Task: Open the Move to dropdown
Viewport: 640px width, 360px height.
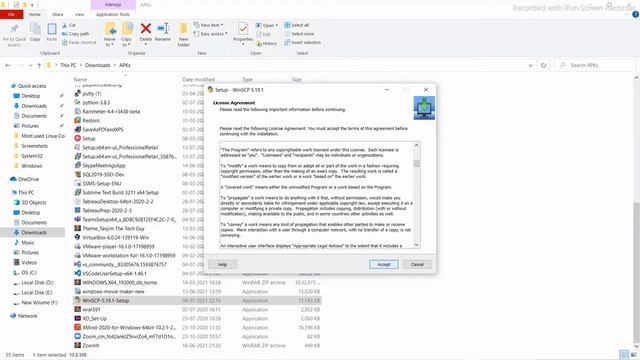Action: pyautogui.click(x=110, y=34)
